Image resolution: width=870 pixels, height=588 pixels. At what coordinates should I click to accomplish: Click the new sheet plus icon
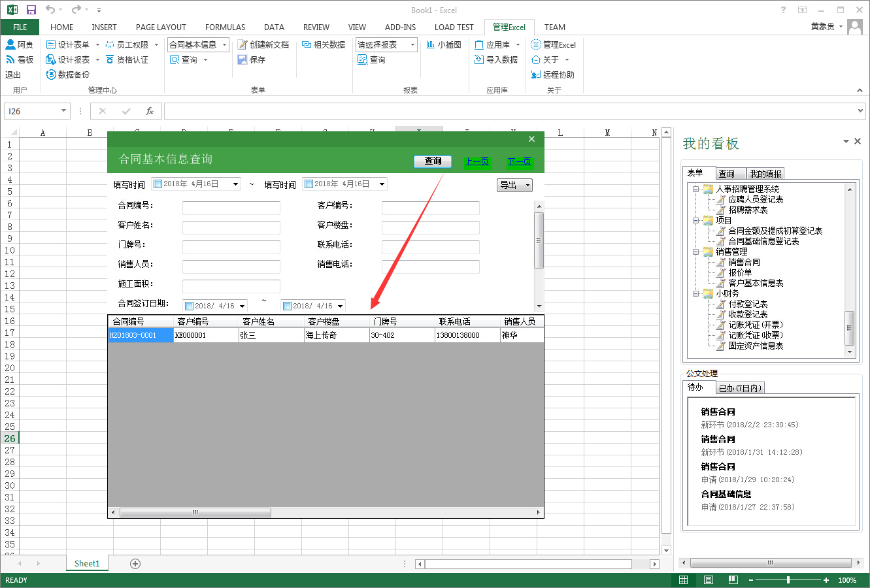pyautogui.click(x=135, y=564)
